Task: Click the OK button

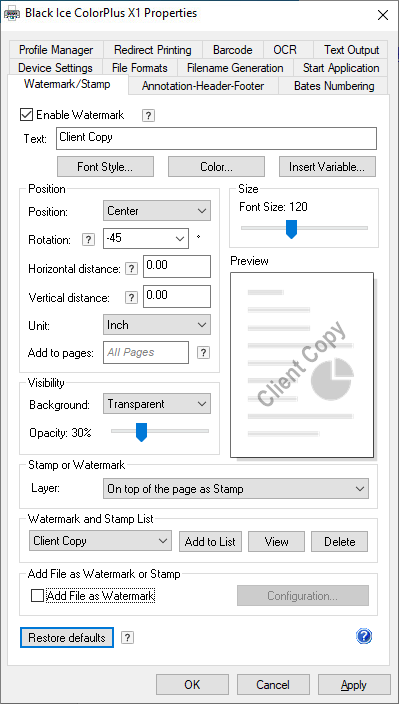Action: click(x=192, y=685)
